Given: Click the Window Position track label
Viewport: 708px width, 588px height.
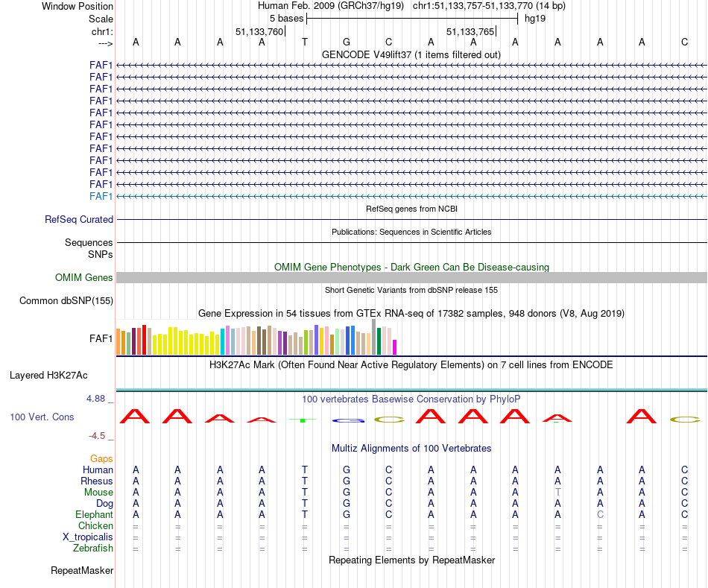Looking at the screenshot, I should [78, 6].
